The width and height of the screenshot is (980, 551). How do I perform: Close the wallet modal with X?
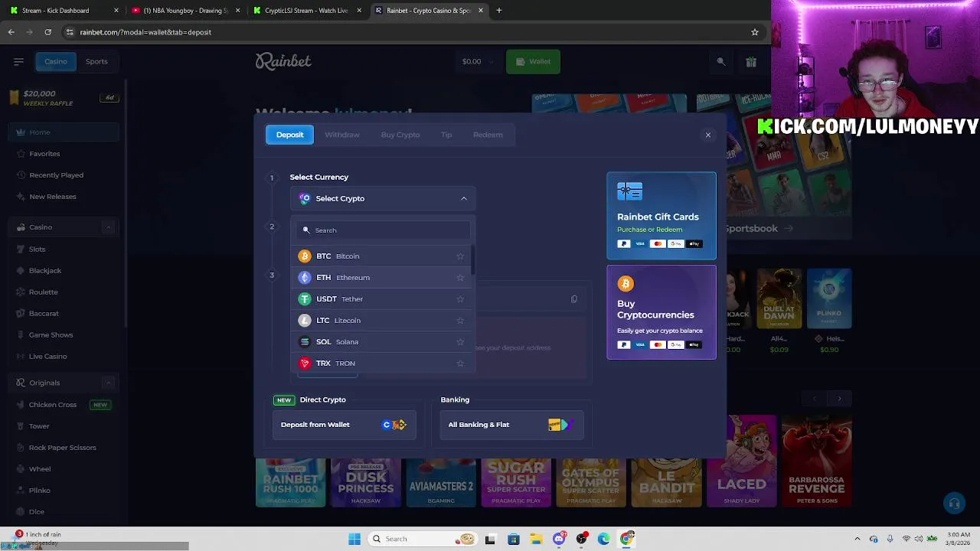point(708,135)
